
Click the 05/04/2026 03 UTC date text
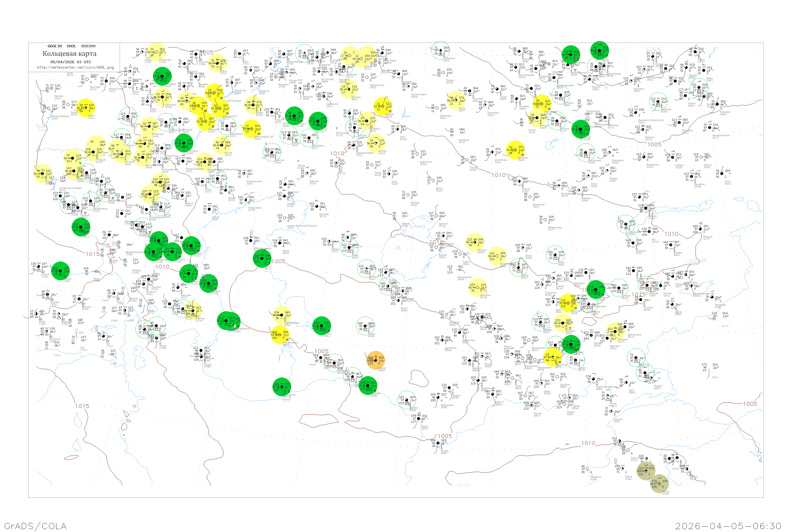click(70, 62)
